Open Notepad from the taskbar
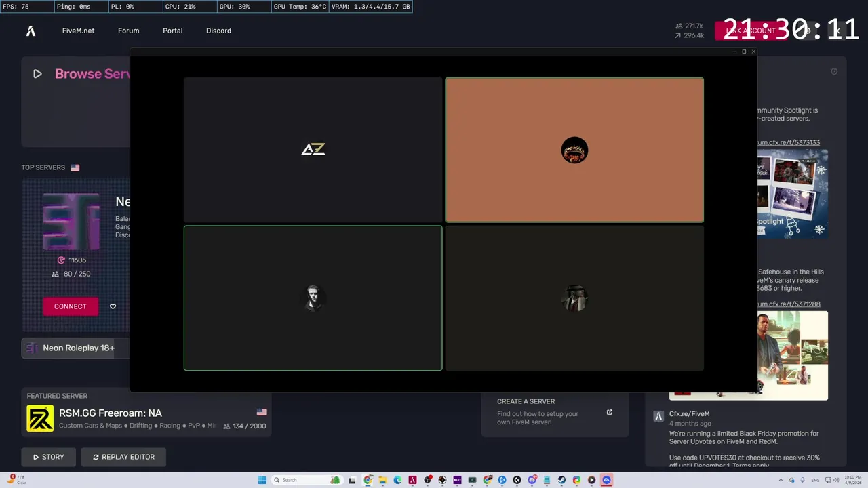This screenshot has width=868, height=488. pyautogui.click(x=547, y=480)
